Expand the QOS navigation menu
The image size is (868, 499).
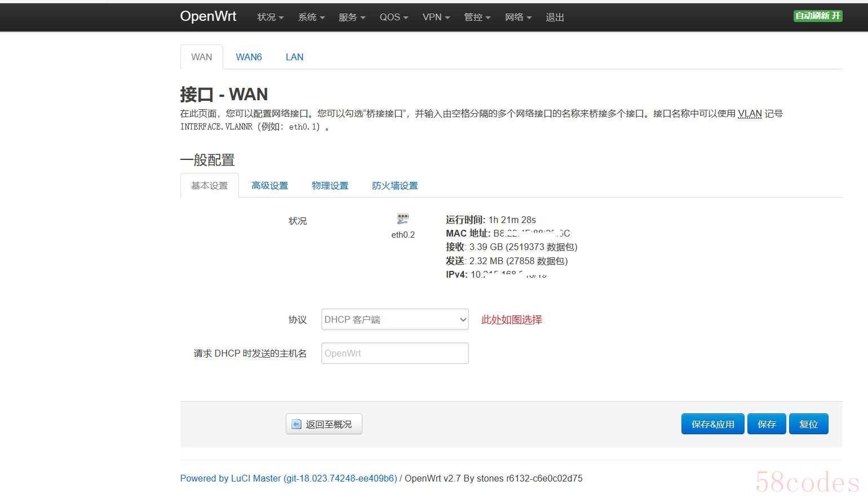(393, 17)
